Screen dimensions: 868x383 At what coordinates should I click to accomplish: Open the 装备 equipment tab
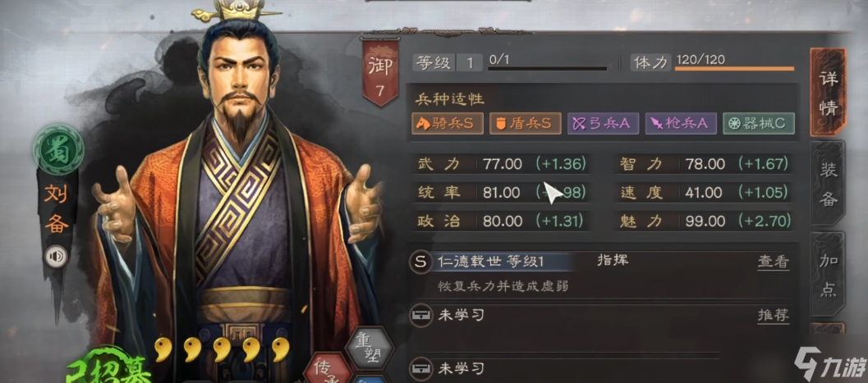(x=828, y=184)
